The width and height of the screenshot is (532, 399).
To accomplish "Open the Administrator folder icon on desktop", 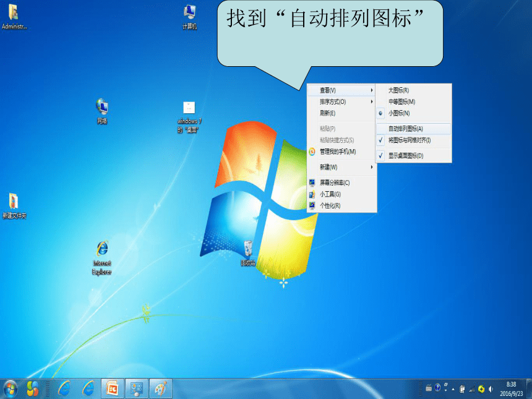I will point(14,16).
